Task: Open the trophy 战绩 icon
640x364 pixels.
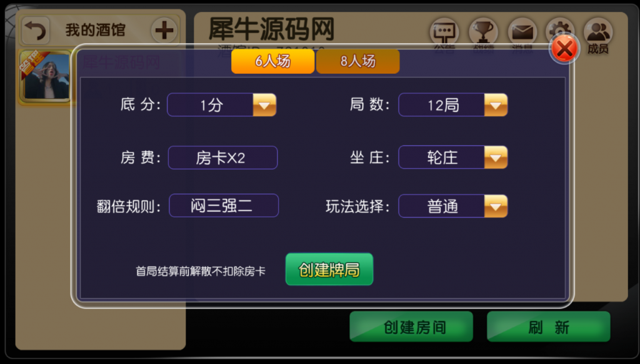Action: tap(483, 32)
